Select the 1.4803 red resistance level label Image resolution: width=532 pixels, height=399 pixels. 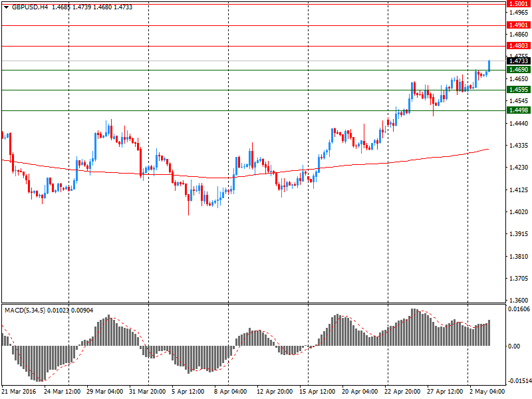click(x=519, y=46)
